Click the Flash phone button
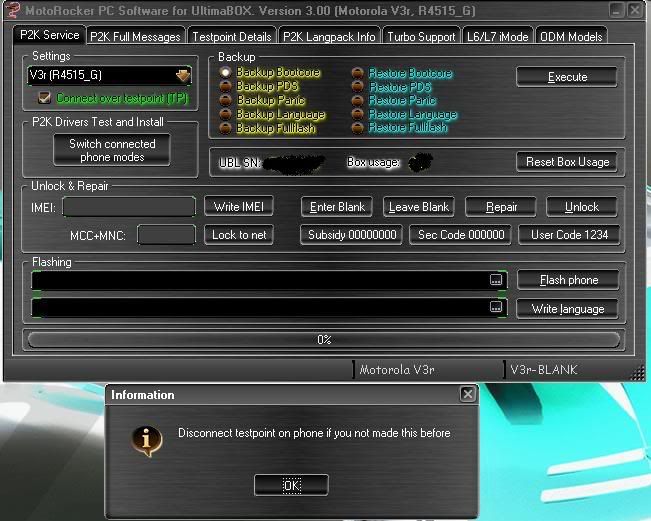Viewport: 651px width, 521px height. (568, 280)
